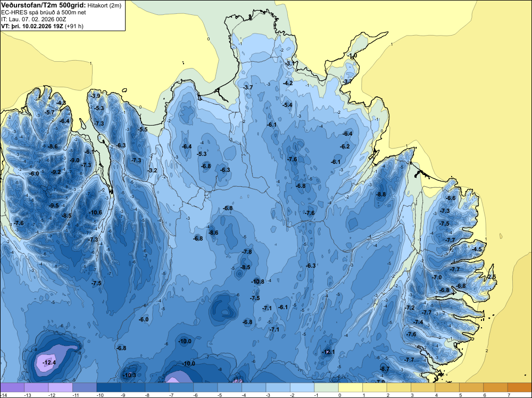The width and height of the screenshot is (532, 398).
Task: Click the "-10" legend scale number
Action: tap(99, 395)
